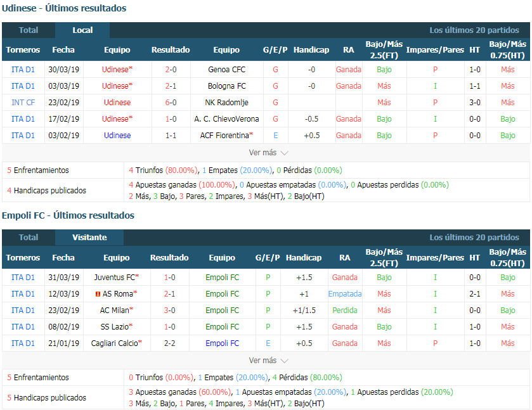This screenshot has height=410, width=532.
Task: Open ITA D1 link for 12/03/19 Roma match
Action: point(23,293)
